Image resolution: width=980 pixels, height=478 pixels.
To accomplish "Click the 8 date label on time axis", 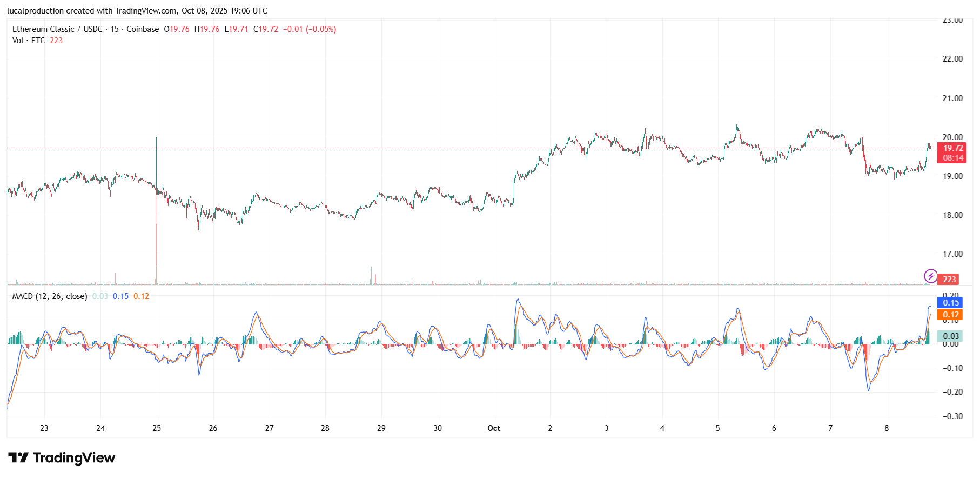I will [887, 428].
